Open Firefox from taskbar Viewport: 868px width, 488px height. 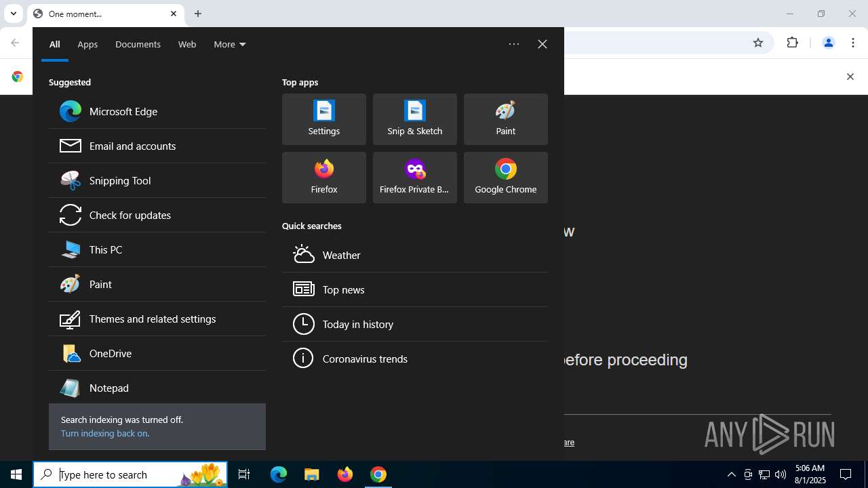pos(345,474)
